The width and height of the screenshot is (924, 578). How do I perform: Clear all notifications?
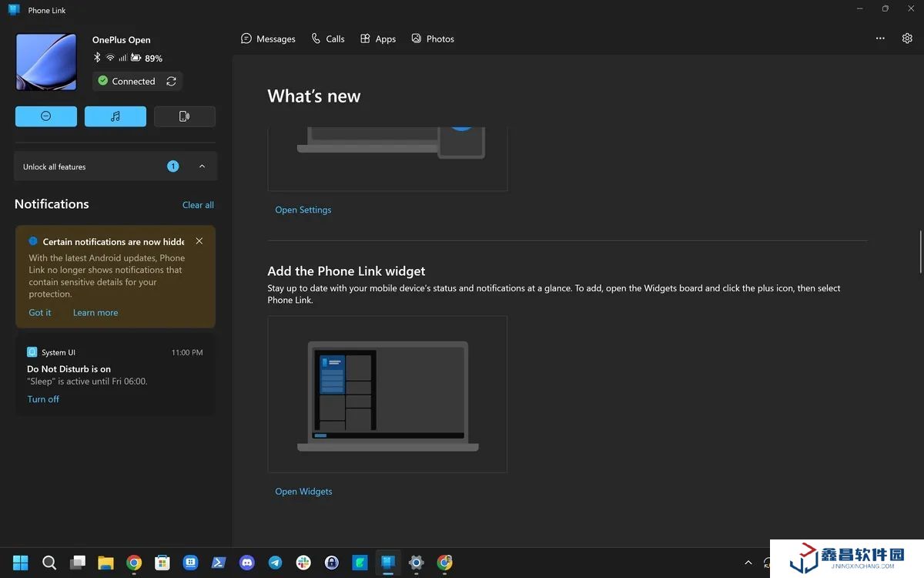pos(198,205)
